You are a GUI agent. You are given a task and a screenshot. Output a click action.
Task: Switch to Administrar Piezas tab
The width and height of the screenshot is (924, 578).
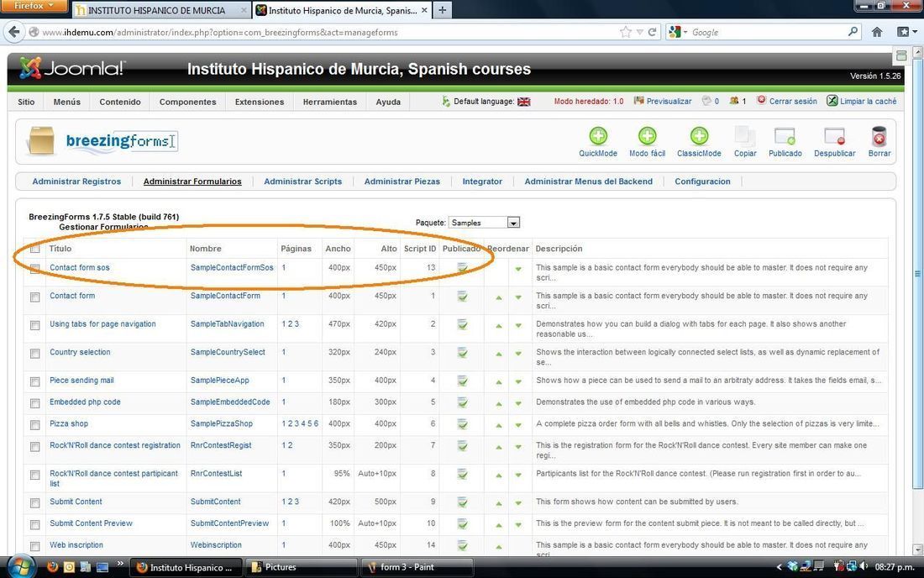click(x=402, y=181)
